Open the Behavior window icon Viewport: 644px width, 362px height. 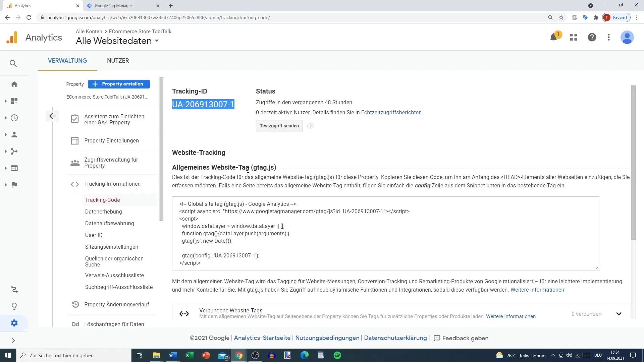pos(14,168)
